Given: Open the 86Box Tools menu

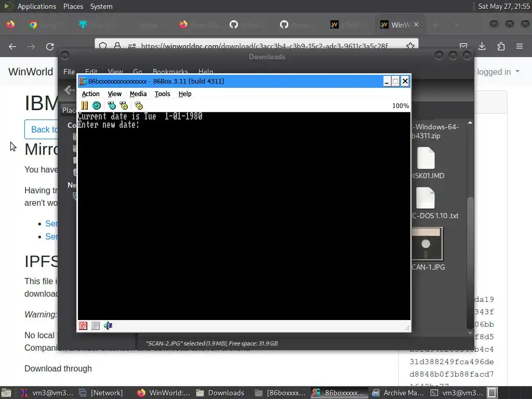Looking at the screenshot, I should click(163, 94).
